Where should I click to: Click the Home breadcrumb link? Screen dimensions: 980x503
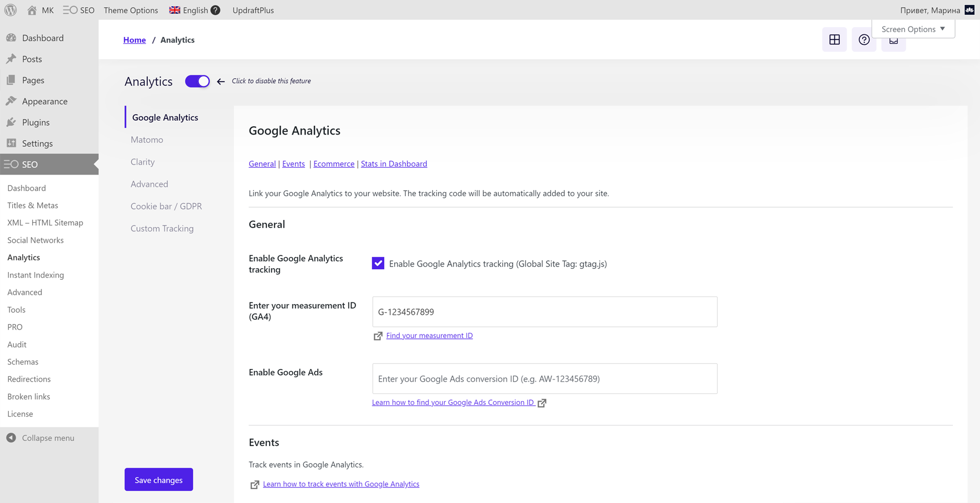point(135,39)
